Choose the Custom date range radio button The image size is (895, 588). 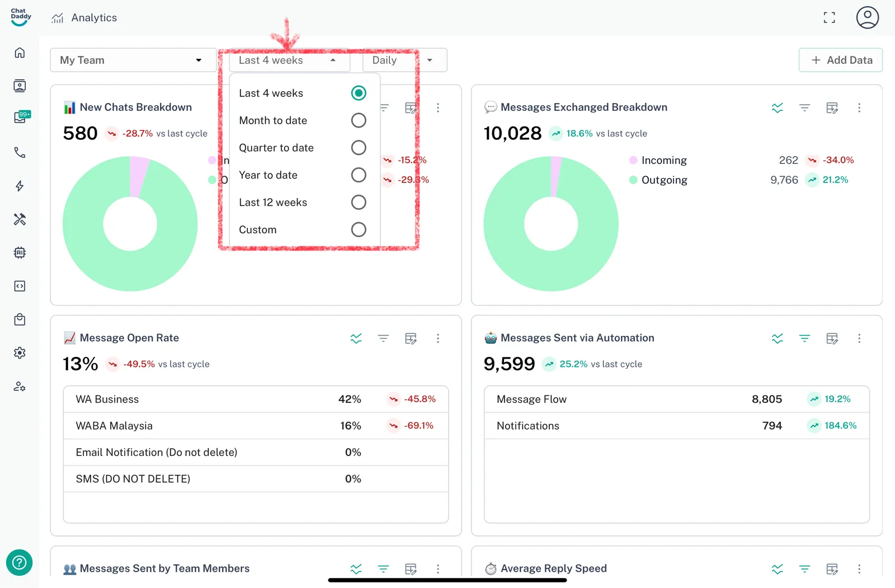[x=359, y=229]
